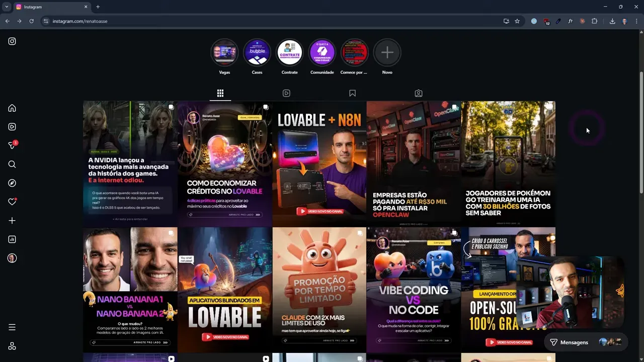Image resolution: width=644 pixels, height=362 pixels.
Task: Open Reels from the left sidebar
Action: coord(12,127)
